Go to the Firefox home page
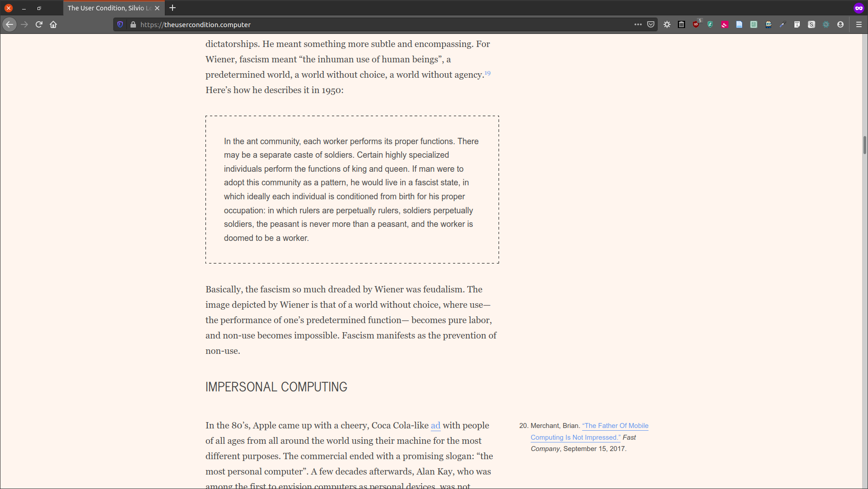This screenshot has height=489, width=868. click(53, 24)
